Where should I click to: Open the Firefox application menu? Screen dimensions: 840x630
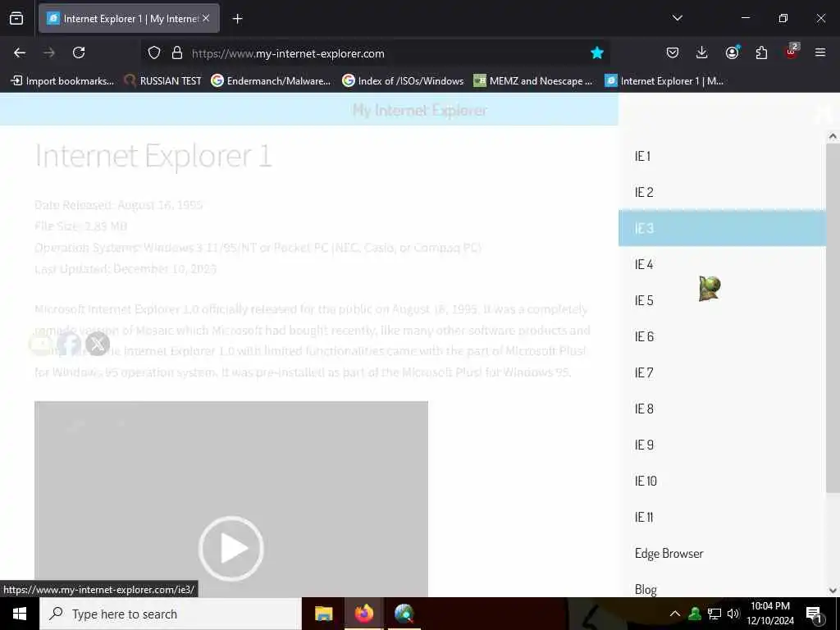tap(820, 52)
